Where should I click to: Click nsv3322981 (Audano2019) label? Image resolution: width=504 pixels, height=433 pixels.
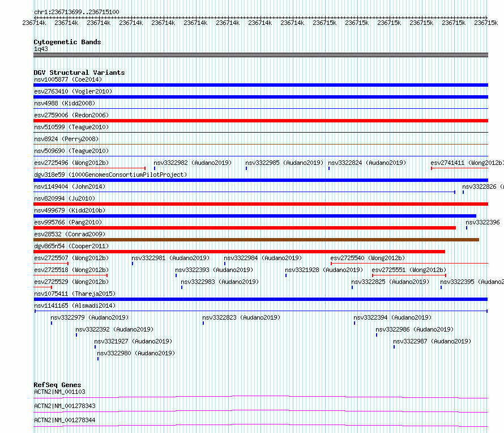[170, 258]
